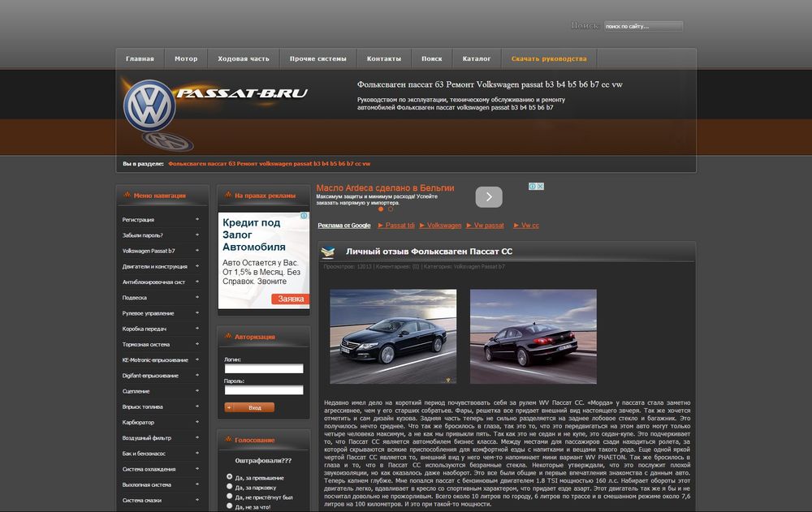The height and width of the screenshot is (512, 812).
Task: Click the arrow next to Забыли пароль?
Action: 197,235
